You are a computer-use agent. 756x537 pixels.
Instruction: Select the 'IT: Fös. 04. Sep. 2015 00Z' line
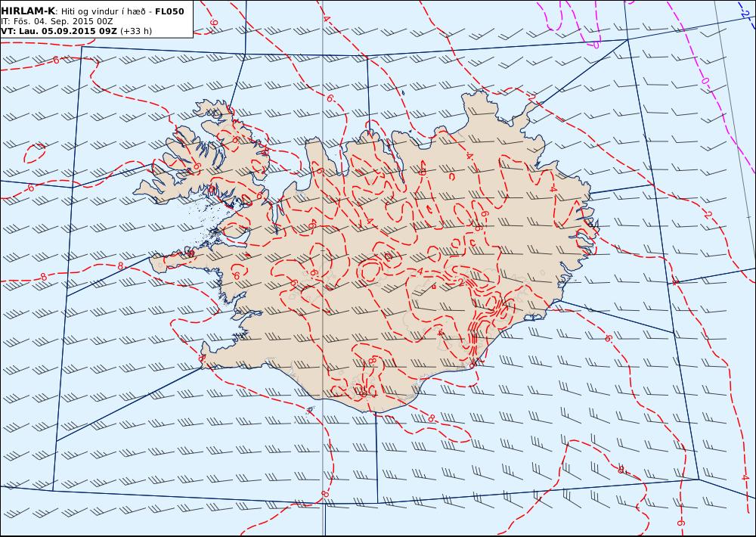click(x=57, y=21)
